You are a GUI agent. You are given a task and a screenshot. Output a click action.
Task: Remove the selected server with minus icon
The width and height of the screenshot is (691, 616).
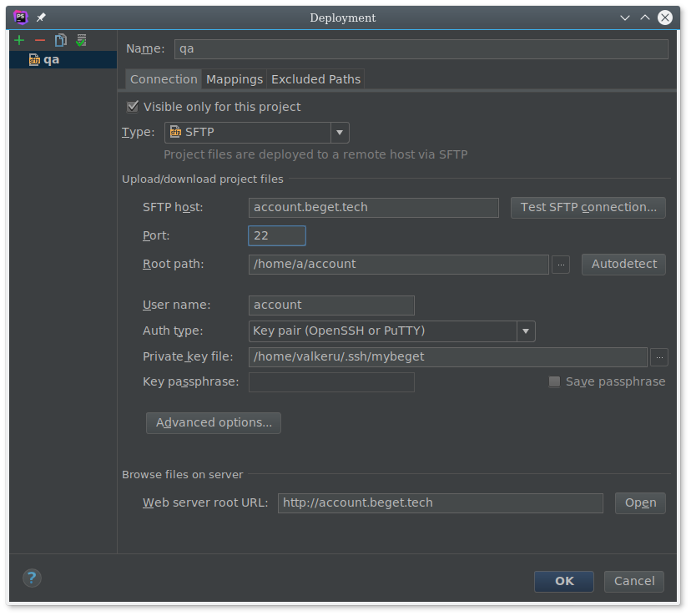(x=39, y=40)
